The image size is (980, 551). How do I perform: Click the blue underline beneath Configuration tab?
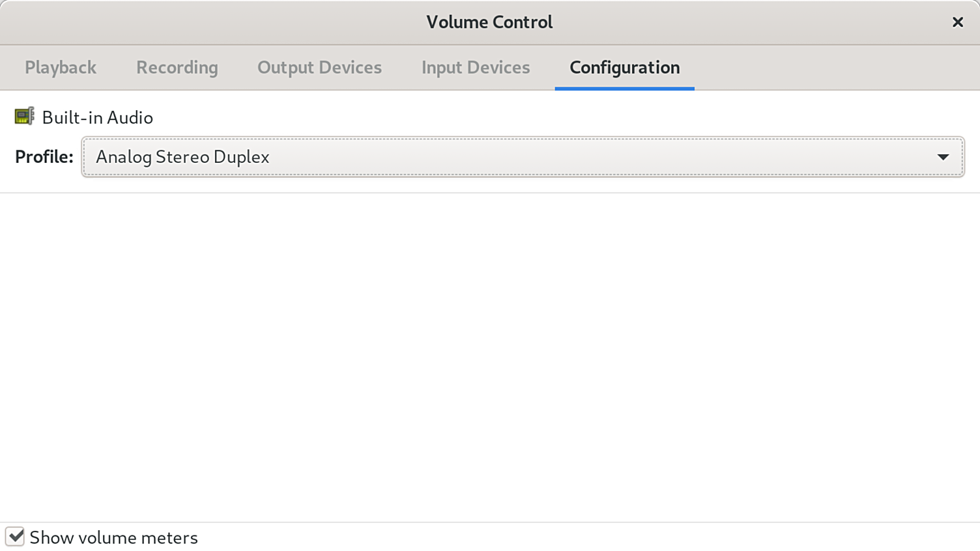pos(624,88)
